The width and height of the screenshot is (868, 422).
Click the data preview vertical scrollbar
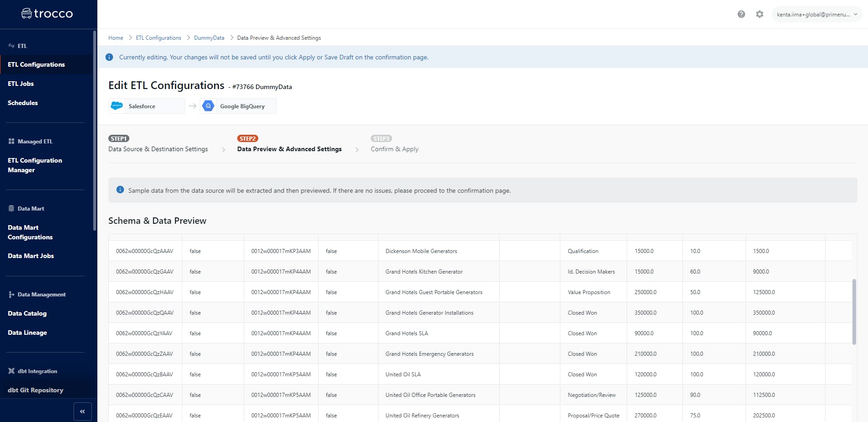pyautogui.click(x=854, y=311)
